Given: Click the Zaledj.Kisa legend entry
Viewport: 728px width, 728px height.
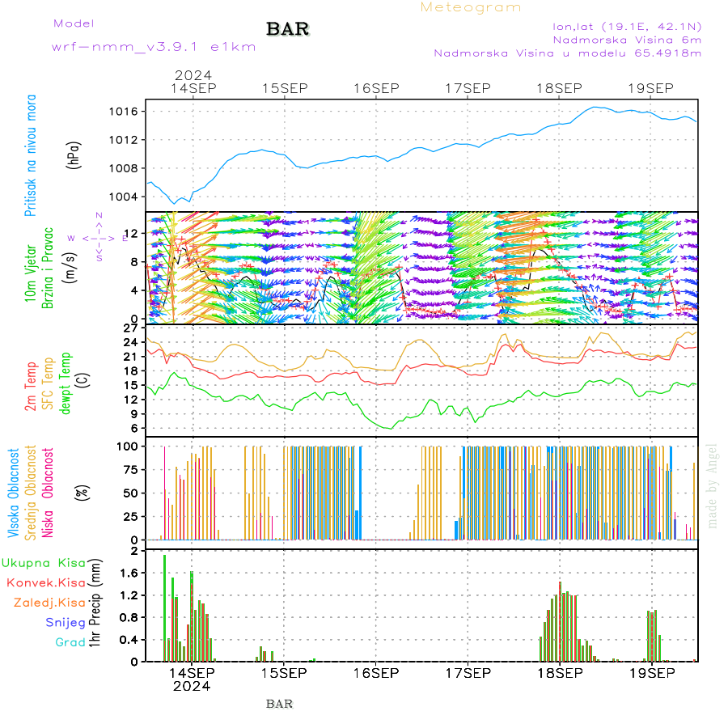Looking at the screenshot, I should [49, 603].
